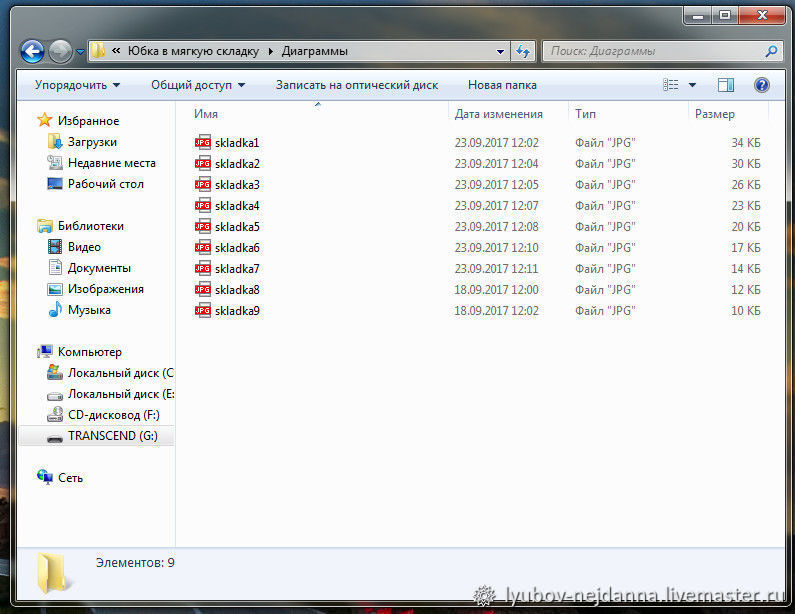Select TRANSCEND (G:) drive
795x614 pixels.
tap(113, 436)
